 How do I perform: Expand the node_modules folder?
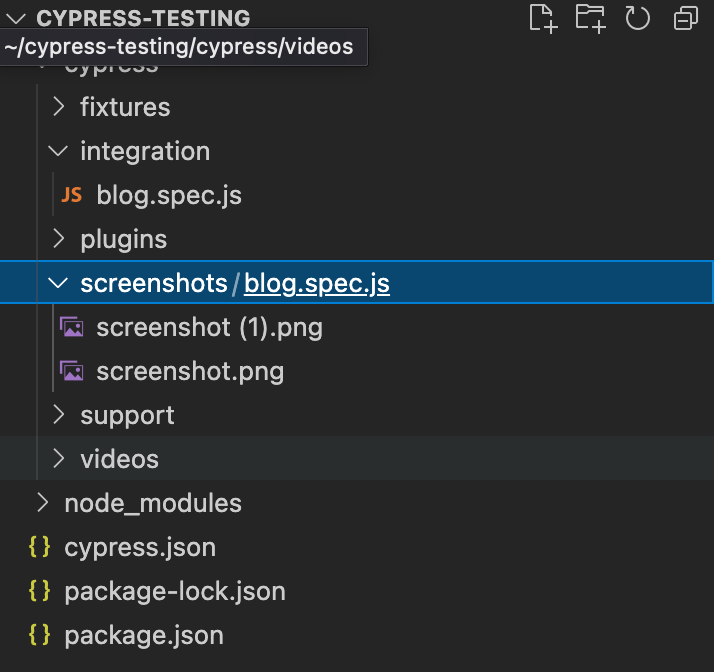coord(42,503)
